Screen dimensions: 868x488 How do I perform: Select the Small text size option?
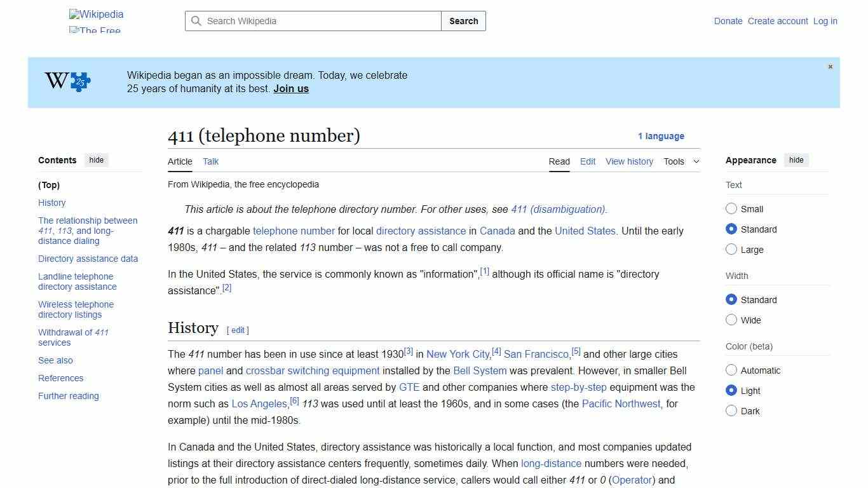pos(731,208)
